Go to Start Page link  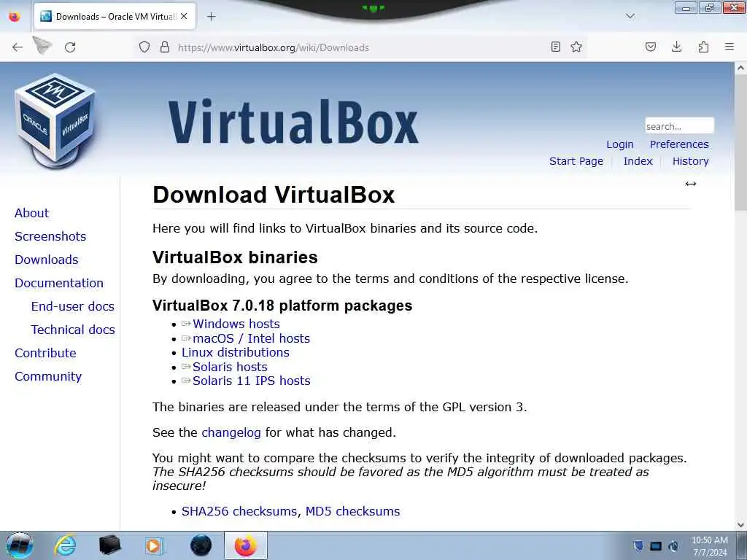click(x=576, y=161)
